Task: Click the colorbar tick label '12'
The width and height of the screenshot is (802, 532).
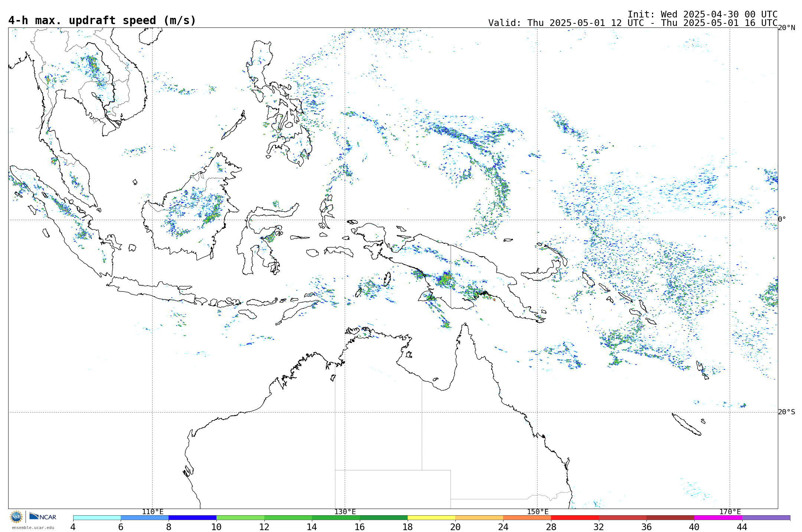Action: point(264,527)
